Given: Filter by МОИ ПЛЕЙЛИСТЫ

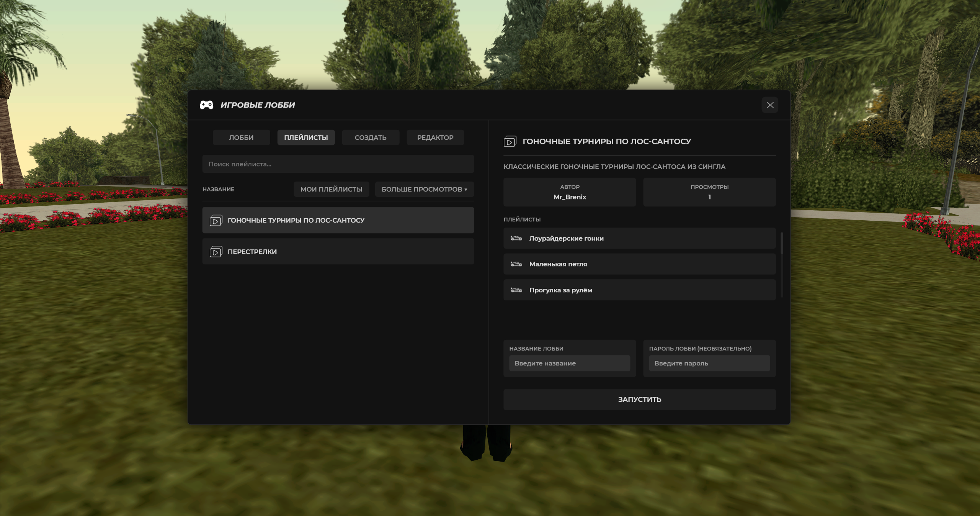Looking at the screenshot, I should 331,189.
